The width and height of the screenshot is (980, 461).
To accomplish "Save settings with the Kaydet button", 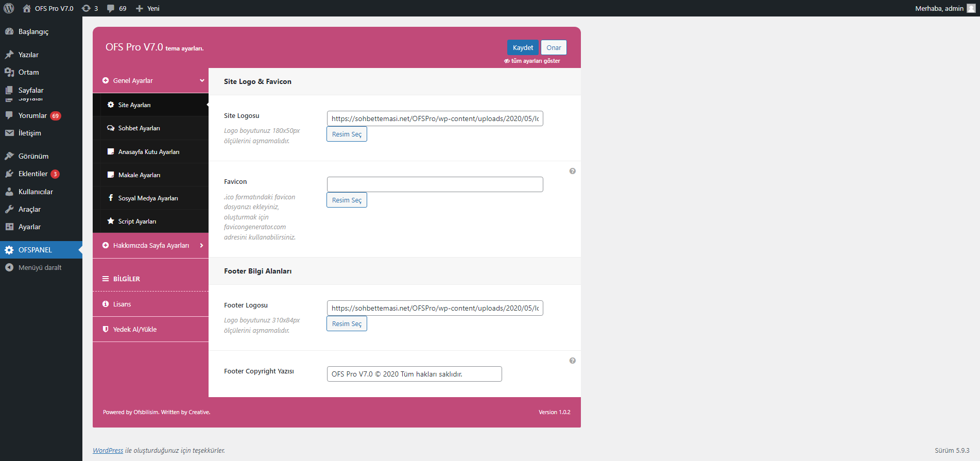I will point(523,47).
